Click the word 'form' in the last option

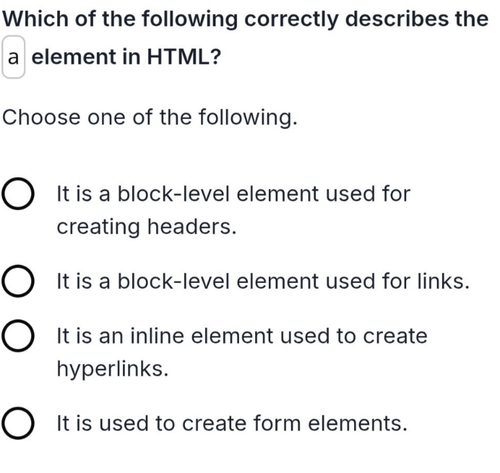(277, 423)
